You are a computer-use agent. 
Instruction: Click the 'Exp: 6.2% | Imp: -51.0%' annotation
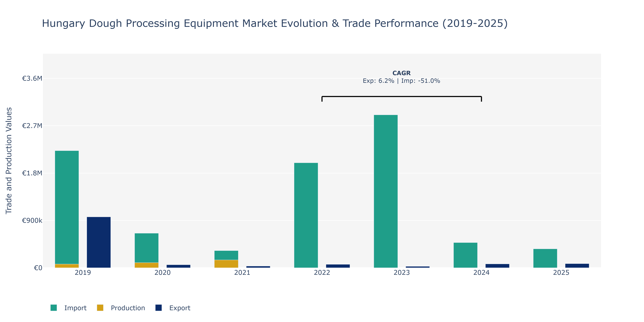point(402,81)
